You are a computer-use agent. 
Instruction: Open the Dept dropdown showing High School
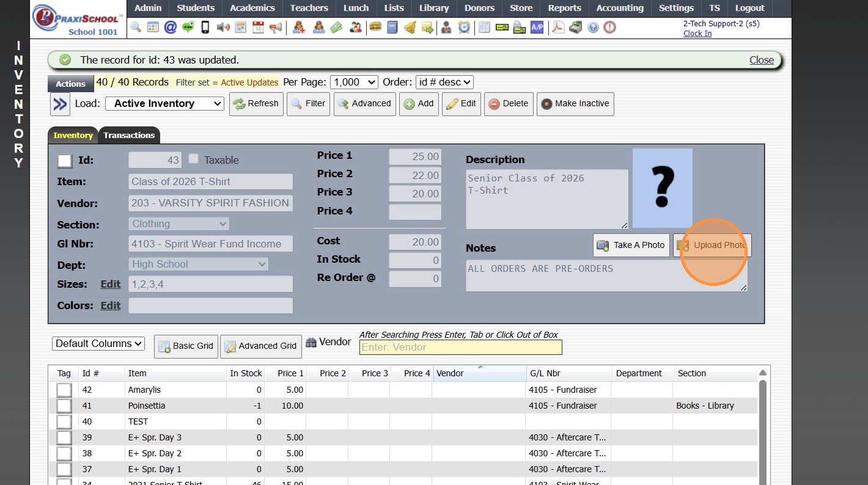pos(199,264)
